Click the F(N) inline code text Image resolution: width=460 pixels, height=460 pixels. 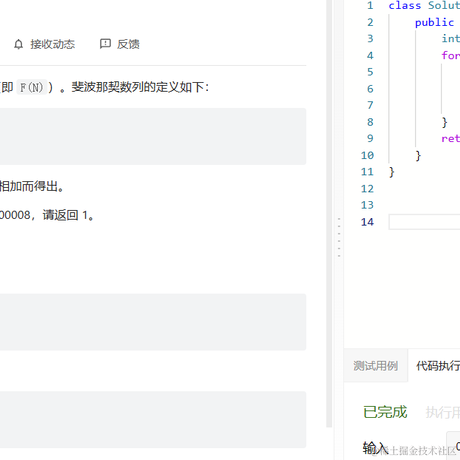click(x=32, y=88)
